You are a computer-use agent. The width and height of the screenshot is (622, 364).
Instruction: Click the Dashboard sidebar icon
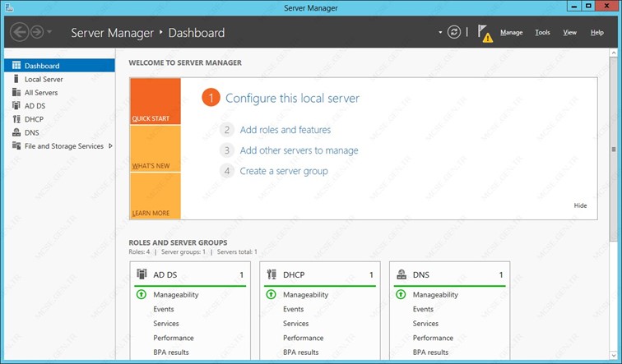pos(16,66)
